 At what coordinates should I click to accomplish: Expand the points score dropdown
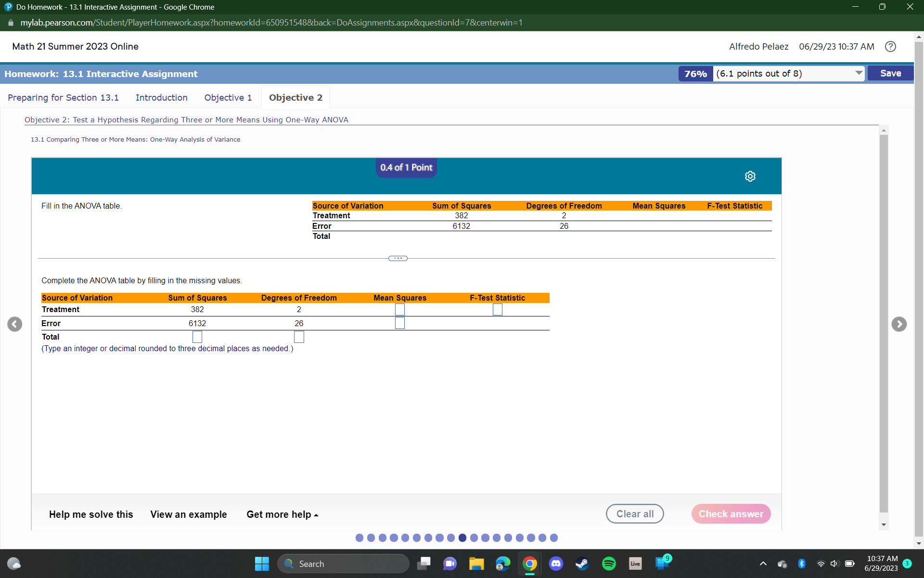coord(859,73)
